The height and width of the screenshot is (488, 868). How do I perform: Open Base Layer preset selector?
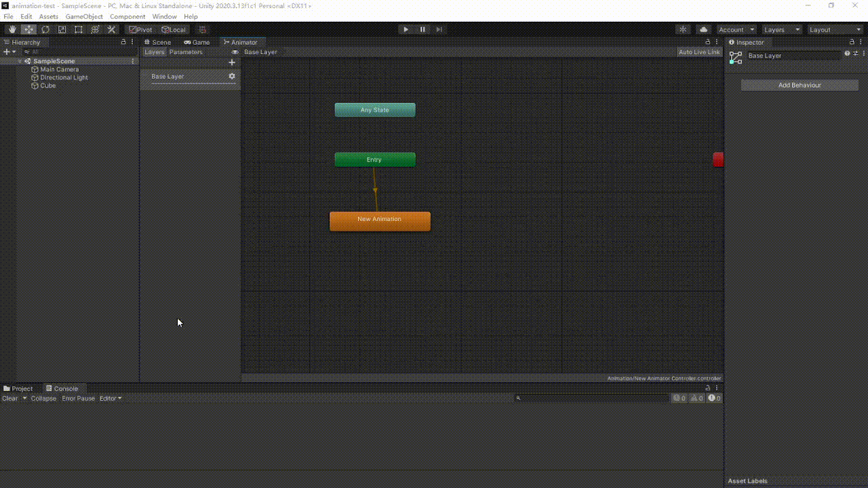point(855,54)
